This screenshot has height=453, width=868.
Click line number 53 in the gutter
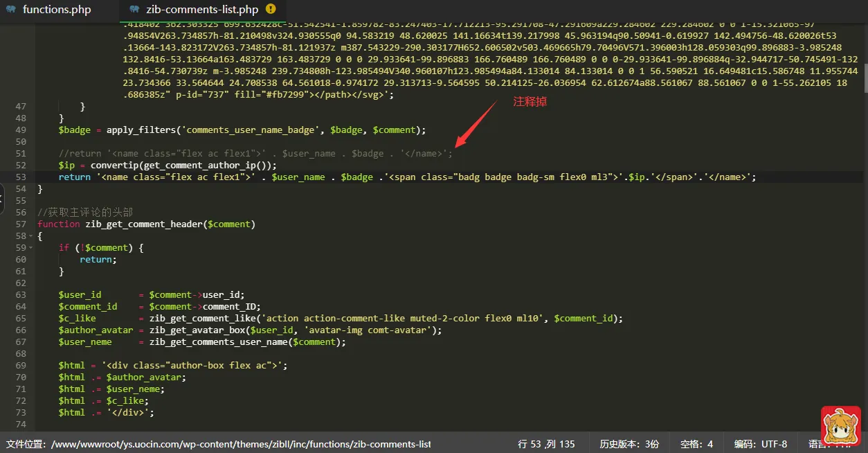coord(20,177)
